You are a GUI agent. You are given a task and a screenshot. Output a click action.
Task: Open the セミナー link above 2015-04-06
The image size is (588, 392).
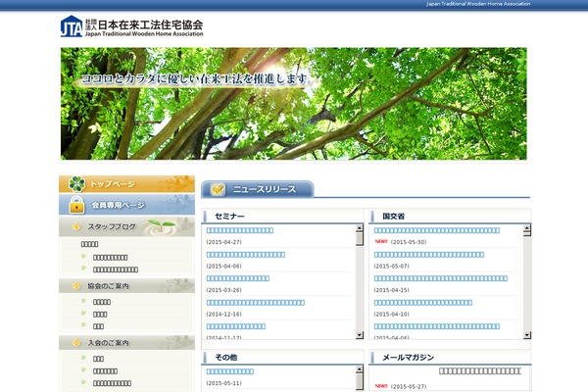coord(246,255)
